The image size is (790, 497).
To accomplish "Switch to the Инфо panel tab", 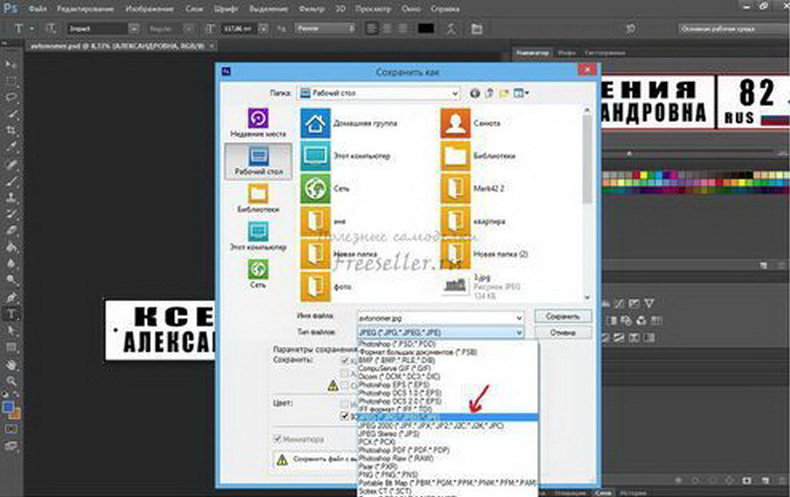I will click(x=566, y=52).
